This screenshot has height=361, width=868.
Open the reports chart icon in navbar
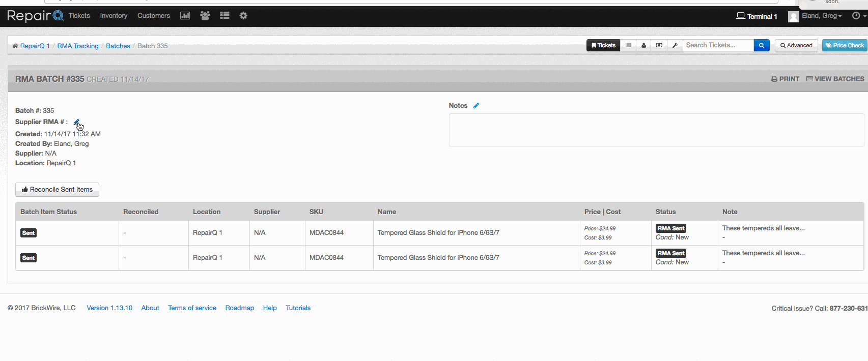pos(185,16)
